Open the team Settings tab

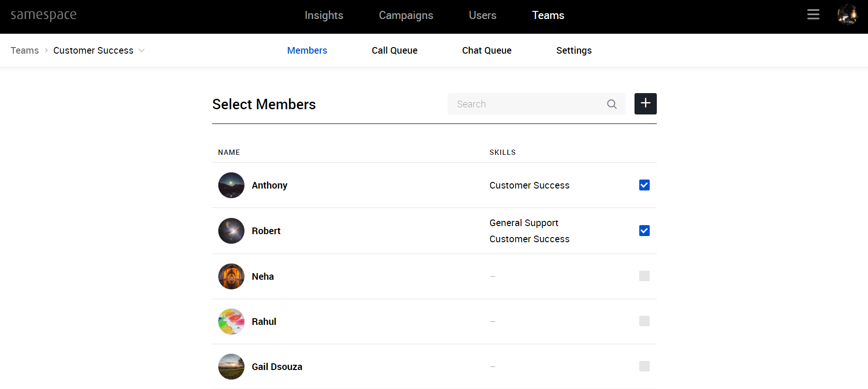(574, 50)
